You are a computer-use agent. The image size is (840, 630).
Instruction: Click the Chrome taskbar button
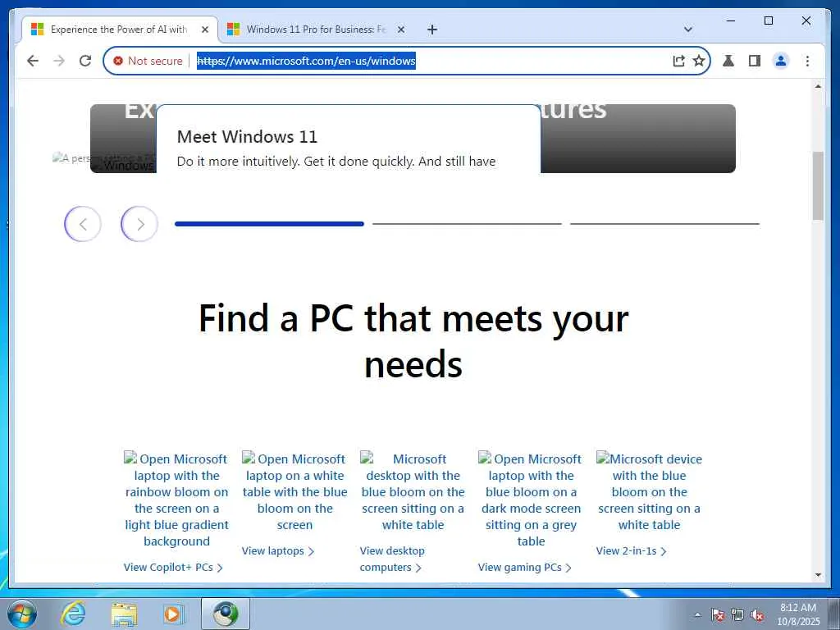click(x=226, y=614)
